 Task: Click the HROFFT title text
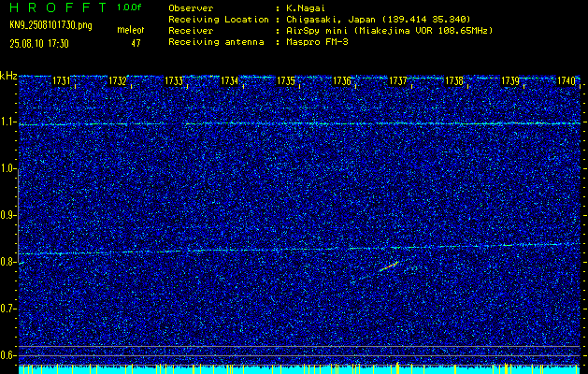coord(58,7)
